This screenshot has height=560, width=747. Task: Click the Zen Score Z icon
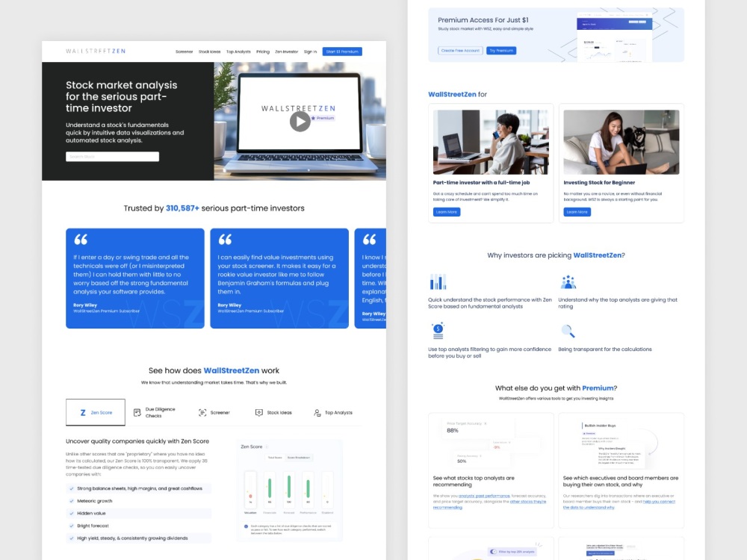click(83, 413)
